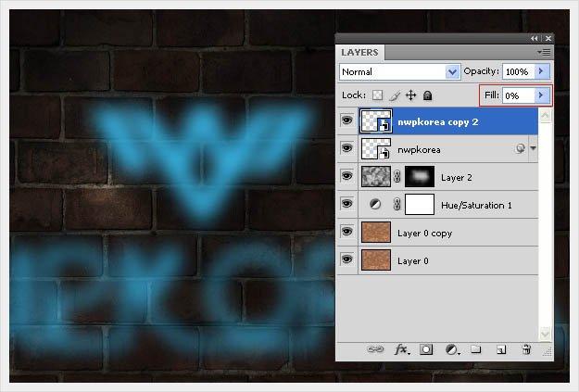Viewport: 579px width, 392px height.
Task: Click the layers list scroll up arrow
Action: (x=545, y=116)
